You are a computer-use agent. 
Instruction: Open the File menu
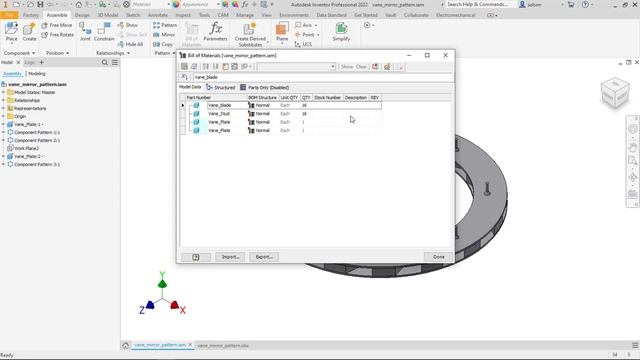coord(9,15)
